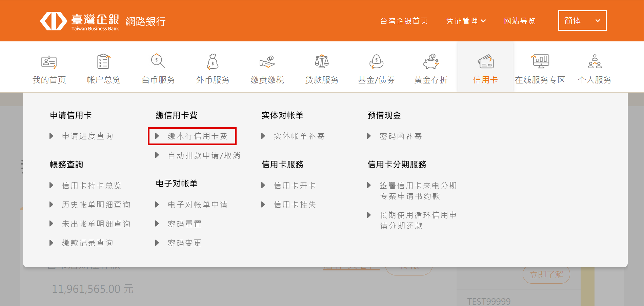The width and height of the screenshot is (644, 306).
Task: Click the 在线服务专区 monitor icon
Action: click(x=540, y=61)
